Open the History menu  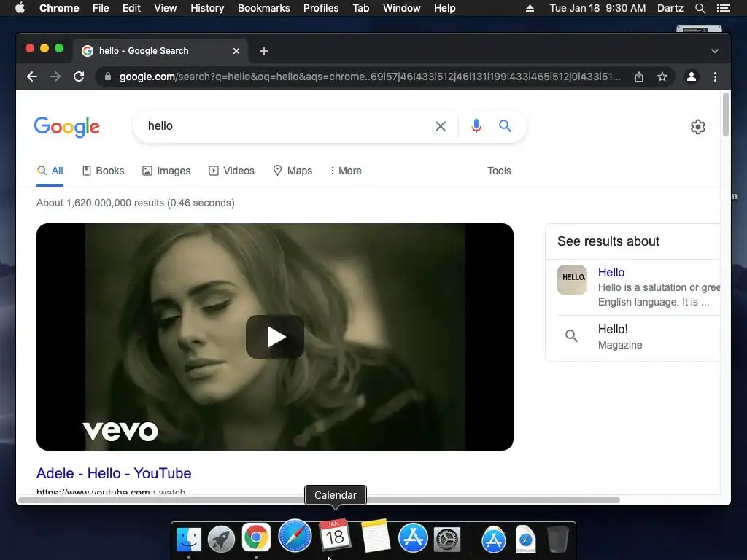[207, 8]
